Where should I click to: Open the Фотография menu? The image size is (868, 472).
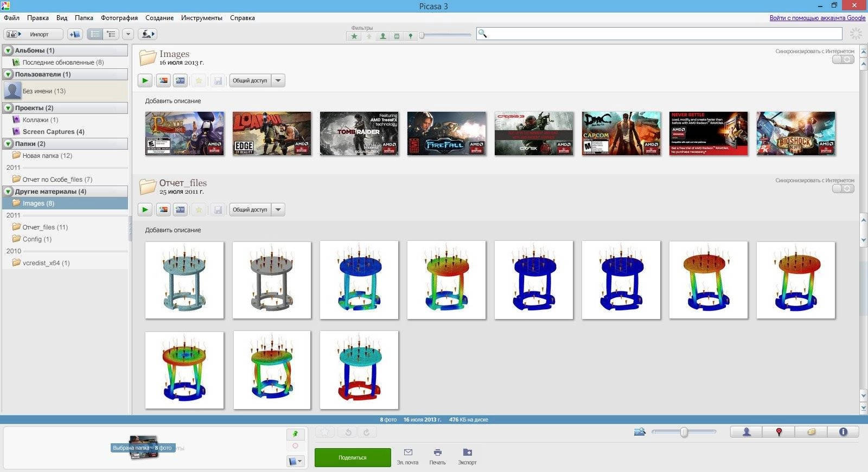(119, 18)
